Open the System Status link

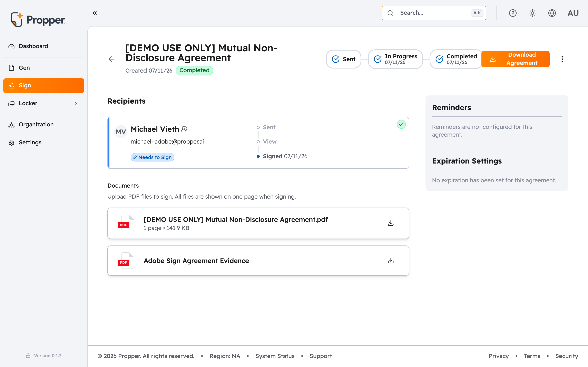[275, 356]
